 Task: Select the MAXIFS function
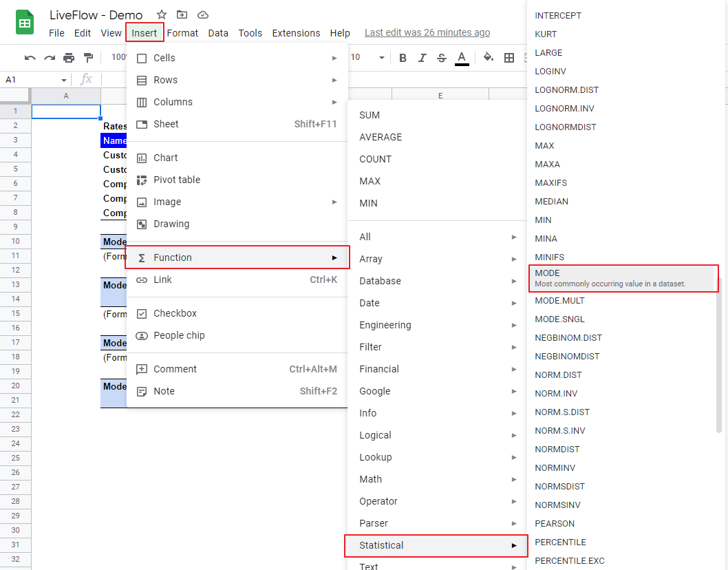(x=622, y=183)
